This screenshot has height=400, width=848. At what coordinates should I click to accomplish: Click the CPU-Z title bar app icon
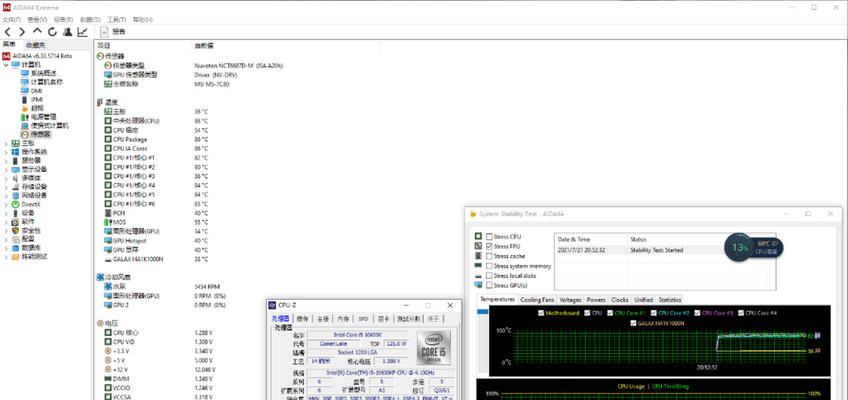click(272, 305)
